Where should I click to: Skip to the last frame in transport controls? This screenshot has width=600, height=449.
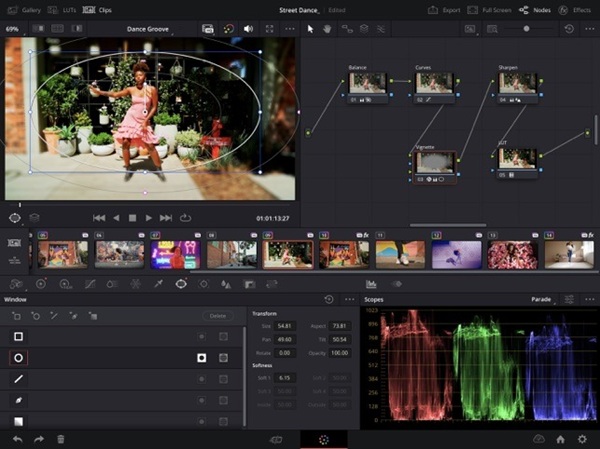click(x=166, y=217)
